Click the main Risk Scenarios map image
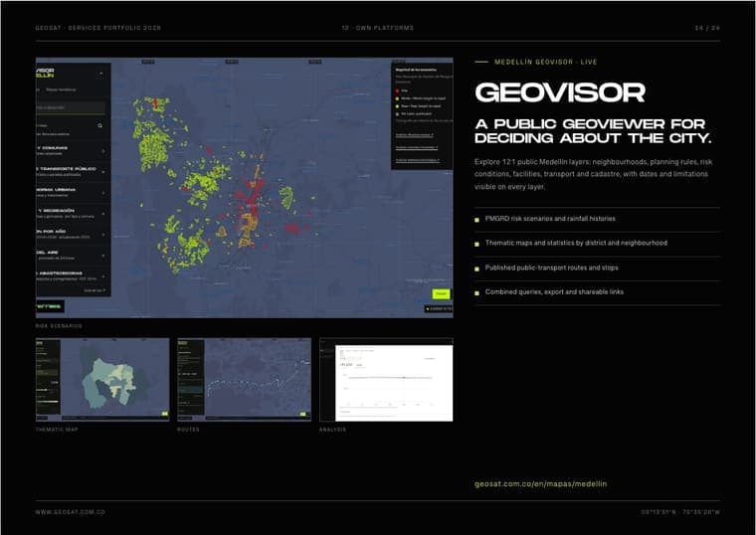Image resolution: width=756 pixels, height=535 pixels. pos(245,188)
